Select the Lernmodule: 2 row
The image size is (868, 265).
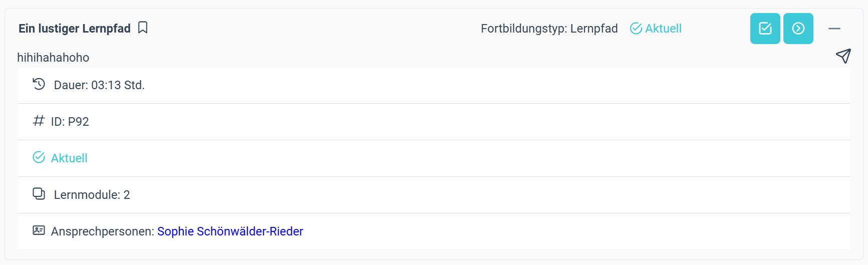[x=434, y=195]
